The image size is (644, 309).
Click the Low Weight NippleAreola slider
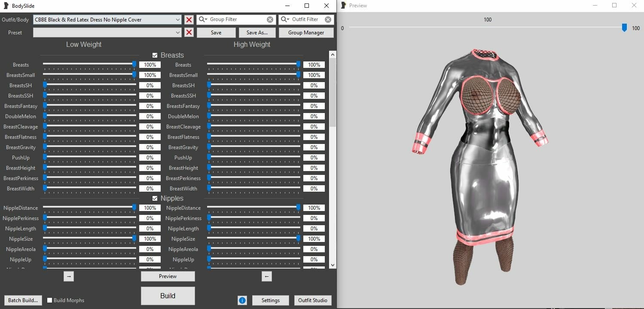coord(89,249)
